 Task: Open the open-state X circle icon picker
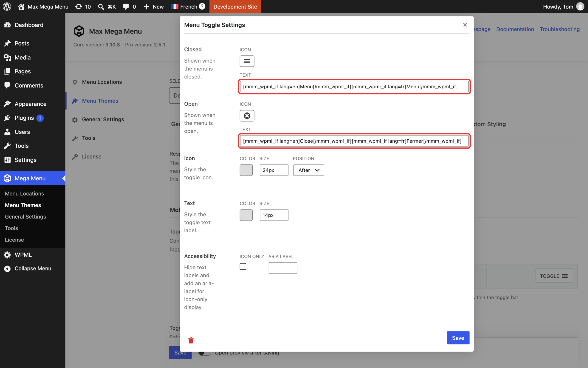pos(247,116)
